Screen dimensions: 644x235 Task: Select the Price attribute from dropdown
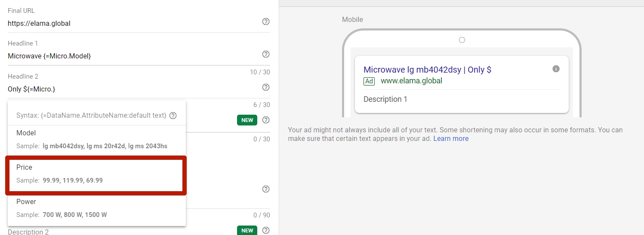(96, 174)
